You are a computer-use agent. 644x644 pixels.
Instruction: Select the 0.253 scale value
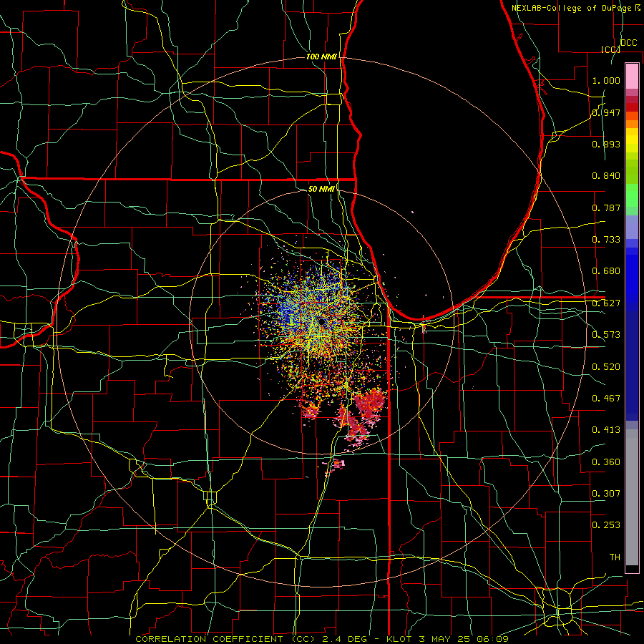606,525
